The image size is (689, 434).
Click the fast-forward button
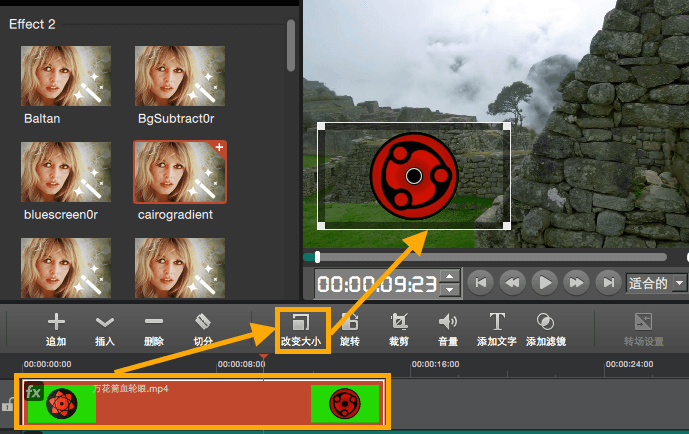click(x=577, y=283)
